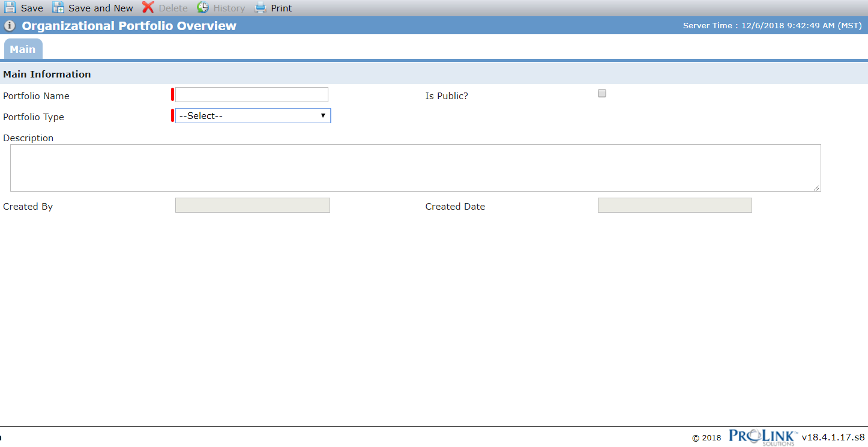Click the v18.4.1.17.s8 version text
The image size is (868, 447).
(833, 437)
